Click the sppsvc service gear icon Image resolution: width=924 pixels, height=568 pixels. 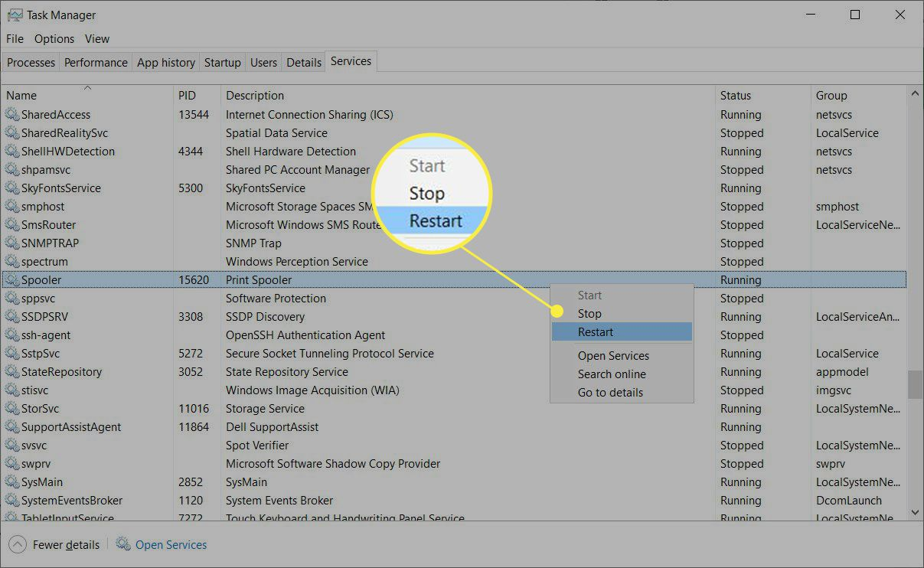click(11, 299)
